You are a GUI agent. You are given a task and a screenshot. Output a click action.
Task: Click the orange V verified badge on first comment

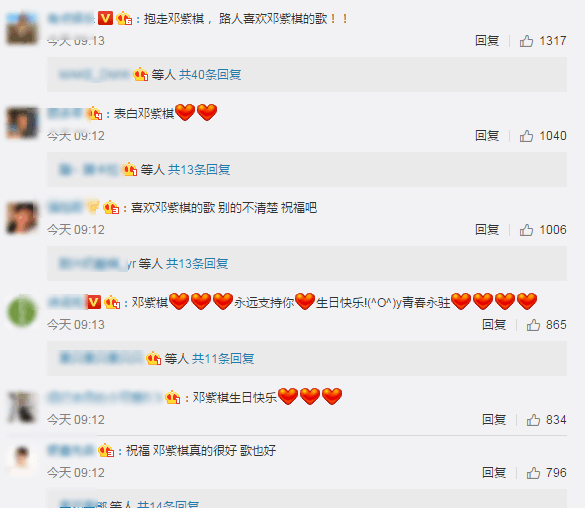tap(105, 18)
